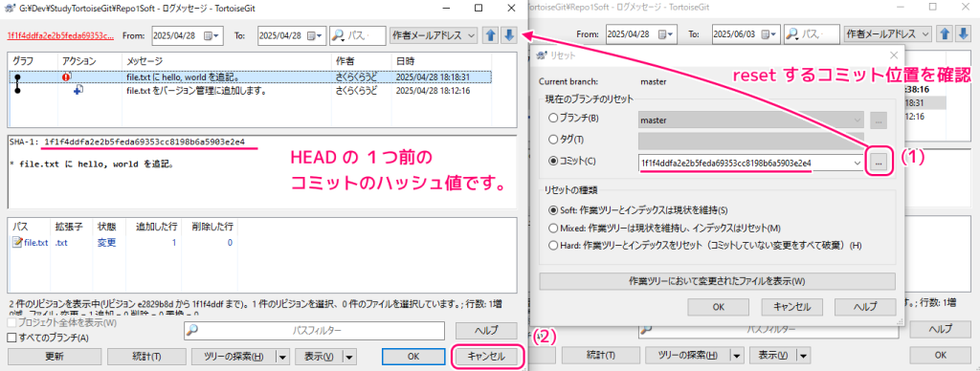This screenshot has width=980, height=371.
Task: Open arrow beside 表示(V) in background window
Action: pyautogui.click(x=803, y=356)
